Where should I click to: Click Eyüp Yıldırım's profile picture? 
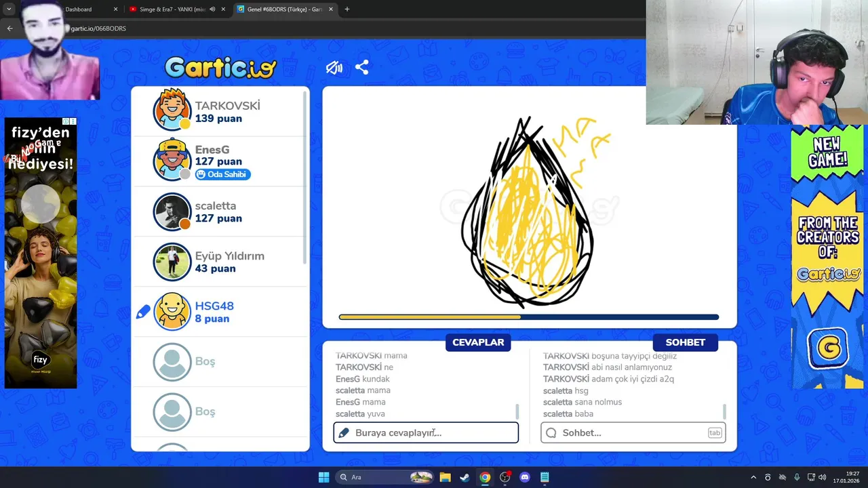(x=172, y=262)
